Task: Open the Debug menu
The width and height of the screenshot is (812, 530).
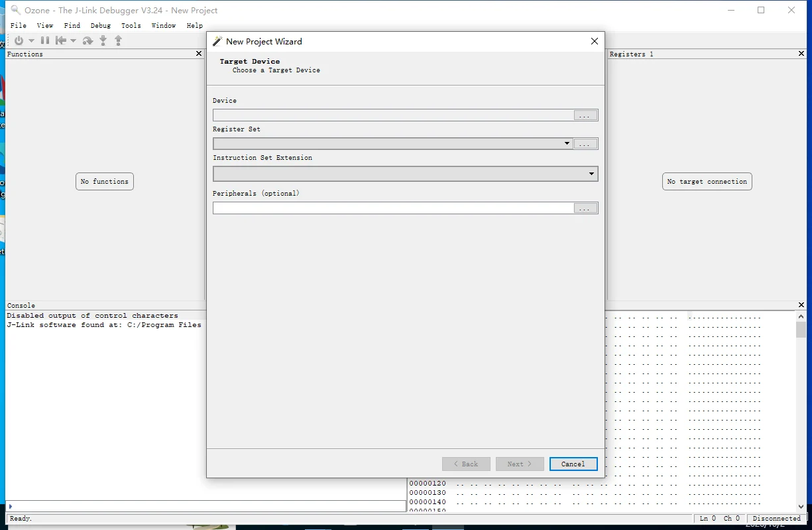Action: pos(101,25)
